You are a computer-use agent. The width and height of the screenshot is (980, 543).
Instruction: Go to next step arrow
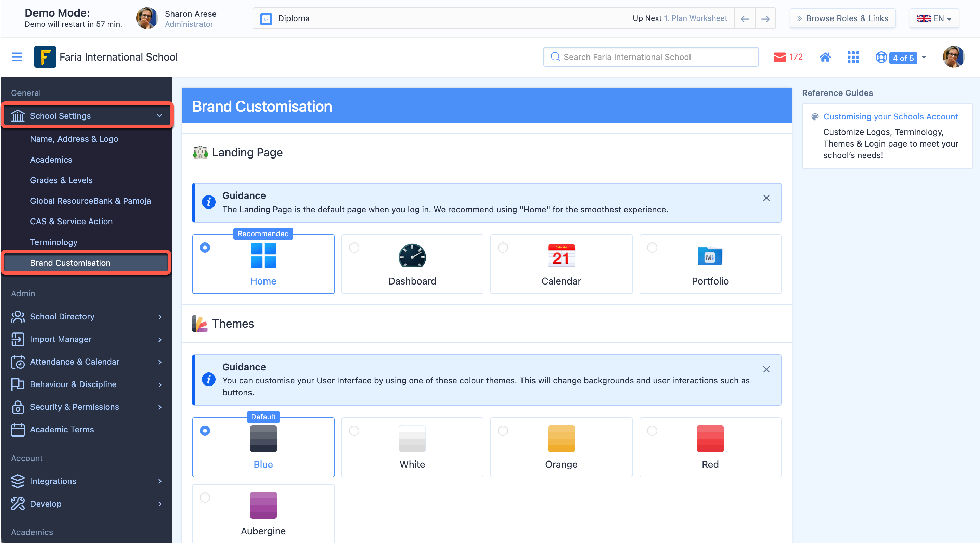(x=765, y=18)
